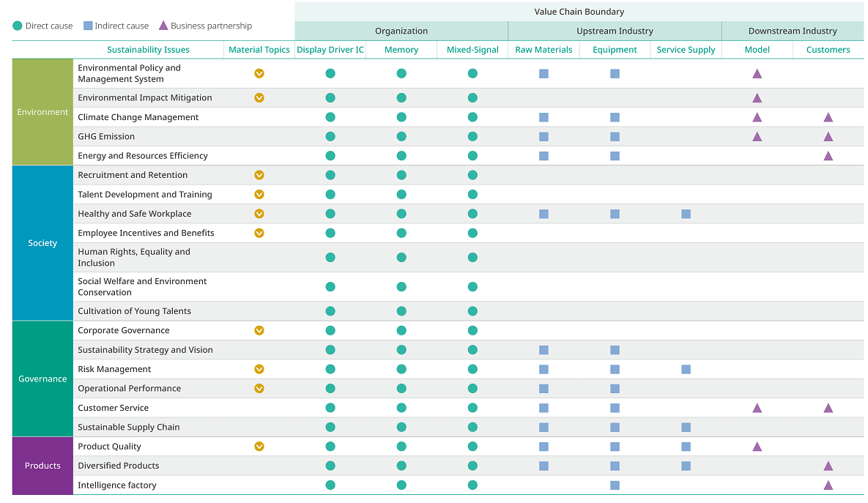
Task: Click the Model triangle for Environmental Impact Mitigation
Action: [x=757, y=98]
